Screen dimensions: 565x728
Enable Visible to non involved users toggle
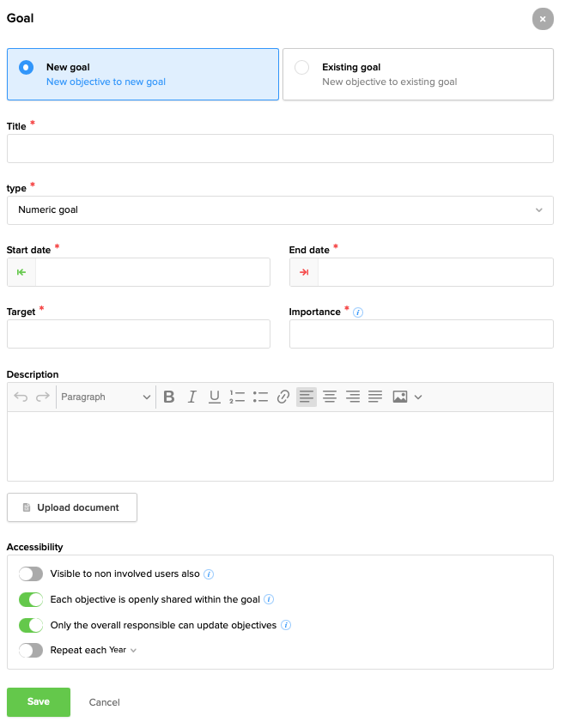pos(31,573)
